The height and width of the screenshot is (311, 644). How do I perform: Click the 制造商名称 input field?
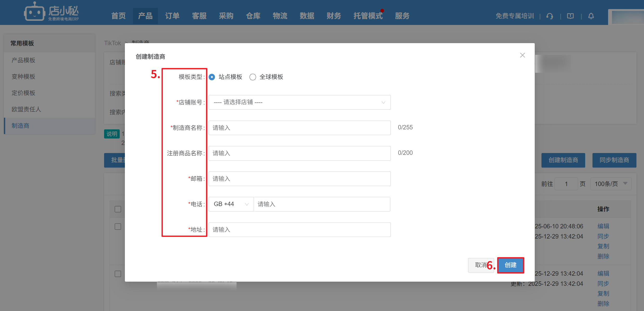(299, 128)
